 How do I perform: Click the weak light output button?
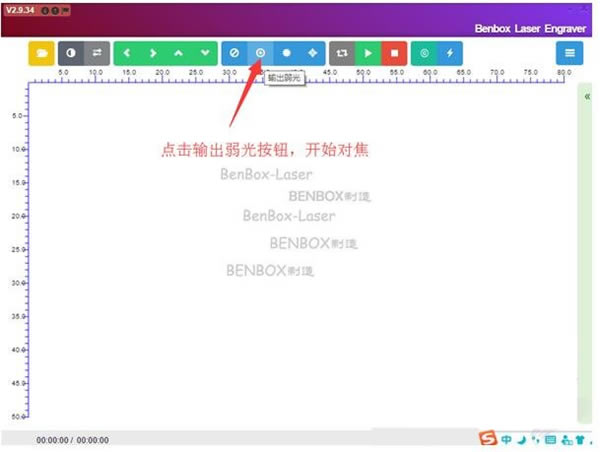[260, 53]
